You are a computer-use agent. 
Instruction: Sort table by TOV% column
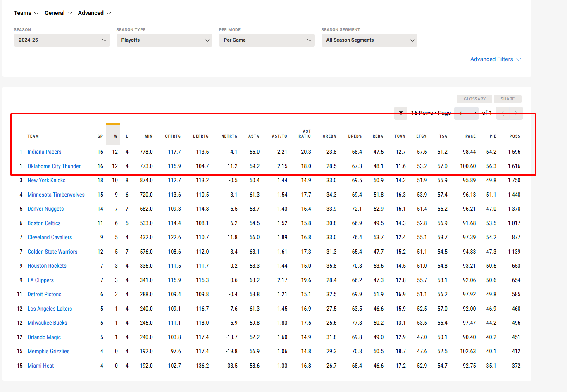point(400,136)
